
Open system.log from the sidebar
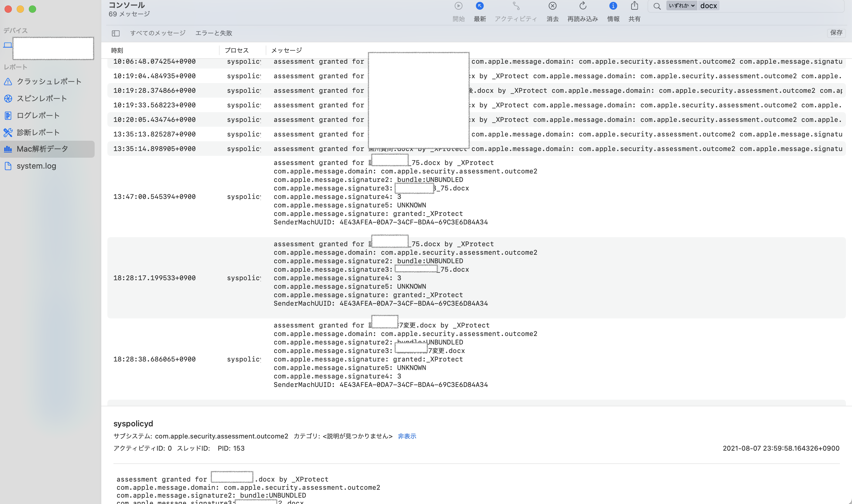point(37,166)
